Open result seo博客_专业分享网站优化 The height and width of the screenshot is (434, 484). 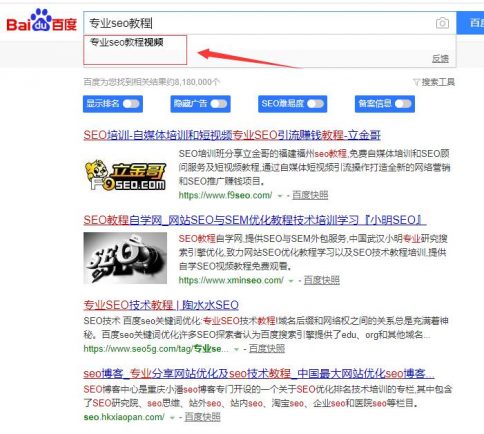(259, 373)
